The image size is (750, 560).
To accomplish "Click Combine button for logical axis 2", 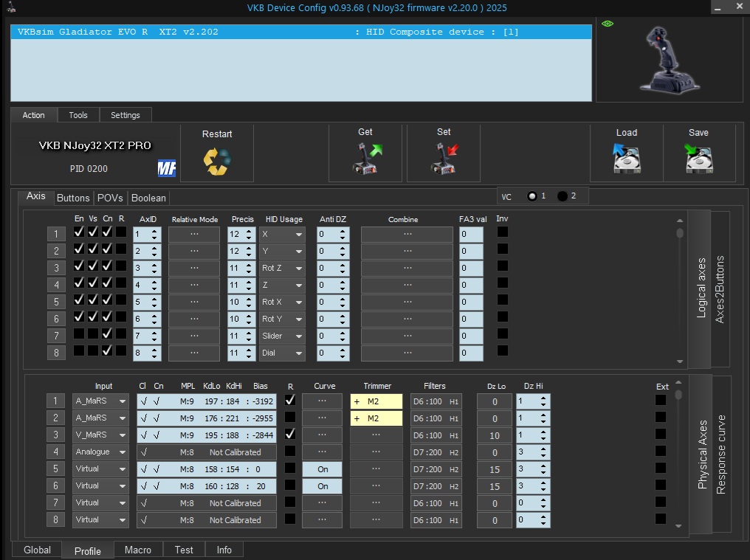I will [407, 251].
